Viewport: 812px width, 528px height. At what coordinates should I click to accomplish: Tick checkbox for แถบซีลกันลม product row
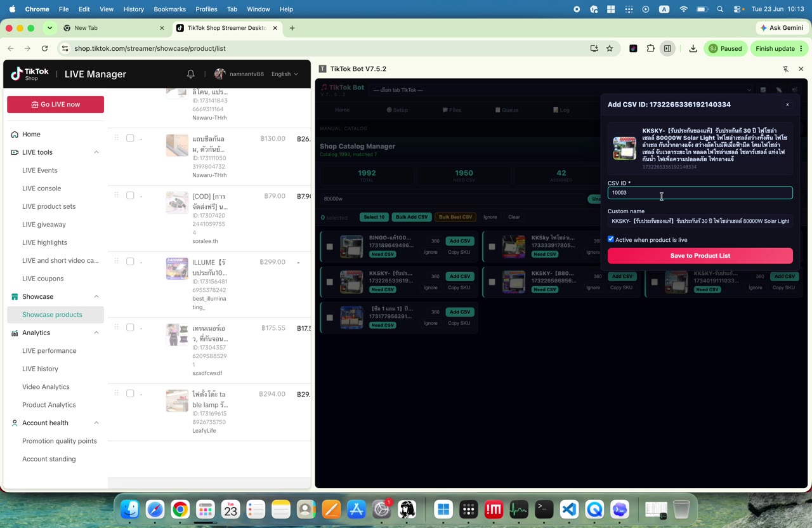[x=130, y=138]
